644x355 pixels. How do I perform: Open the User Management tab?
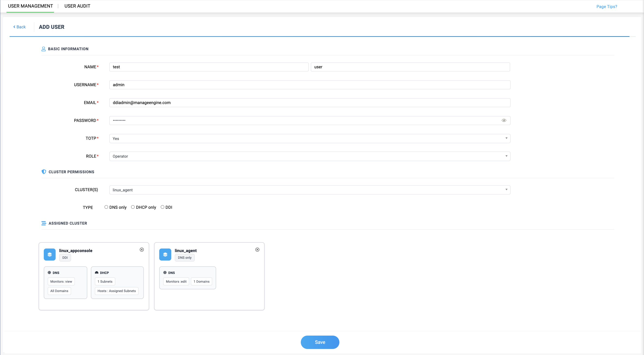(x=30, y=6)
